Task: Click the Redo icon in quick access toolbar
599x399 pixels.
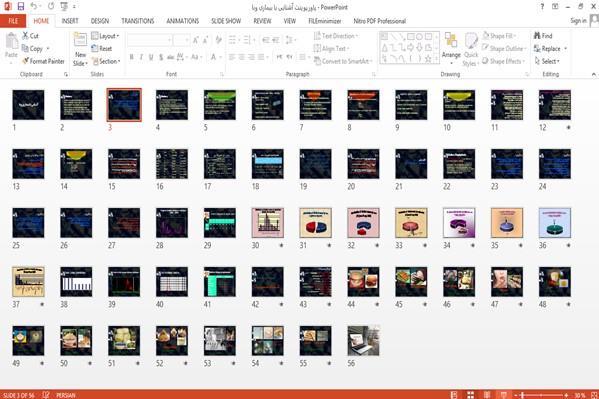Action: 51,6
